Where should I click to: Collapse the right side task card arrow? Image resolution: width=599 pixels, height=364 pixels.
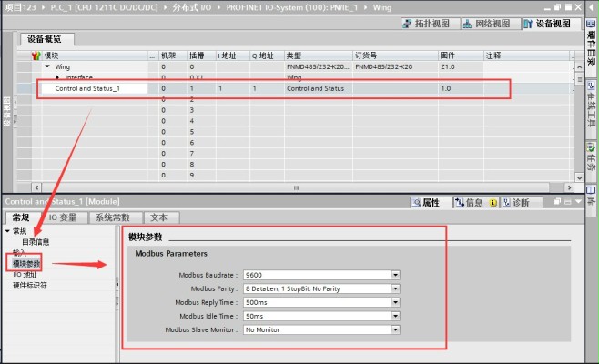pos(591,7)
